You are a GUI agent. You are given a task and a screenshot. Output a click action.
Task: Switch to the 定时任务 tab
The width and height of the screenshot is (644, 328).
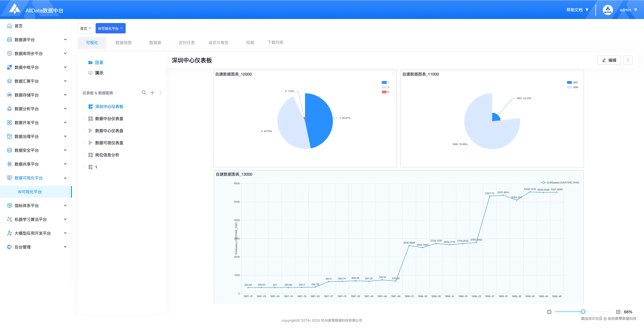coord(186,43)
